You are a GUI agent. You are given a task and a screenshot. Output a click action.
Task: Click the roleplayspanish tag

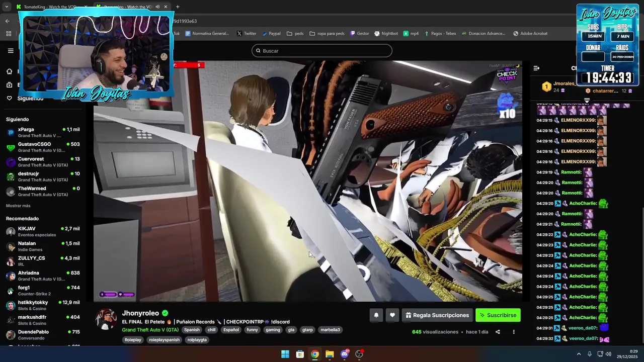coord(164,340)
